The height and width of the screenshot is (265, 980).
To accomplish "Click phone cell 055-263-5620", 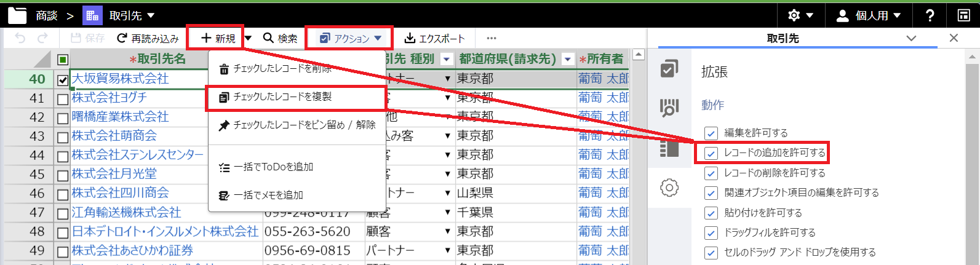I will (x=308, y=231).
